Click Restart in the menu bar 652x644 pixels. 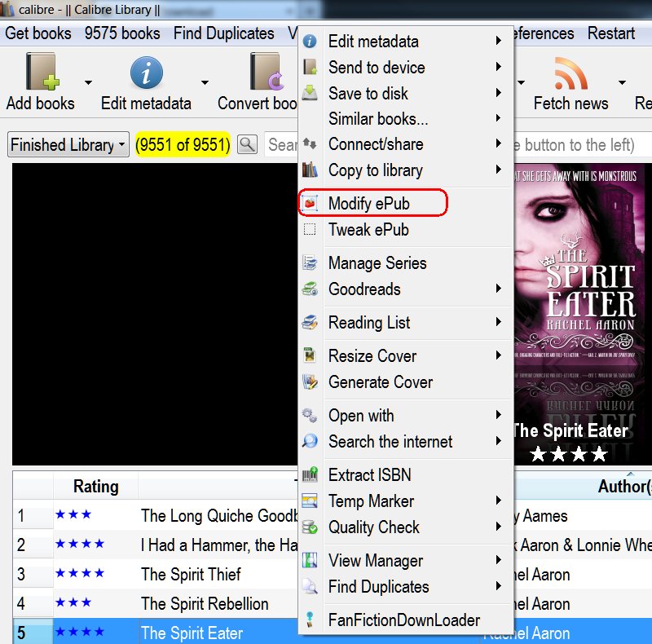[x=610, y=33]
